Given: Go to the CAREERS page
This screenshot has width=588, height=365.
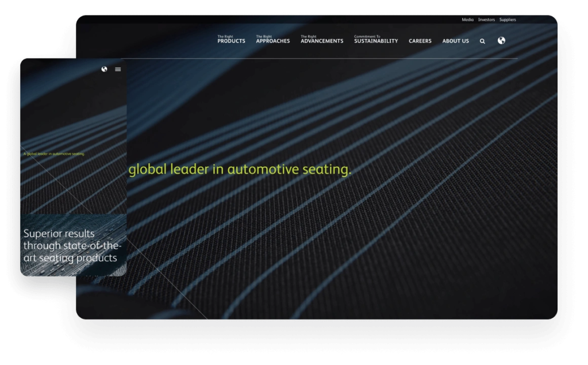Looking at the screenshot, I should tap(420, 41).
